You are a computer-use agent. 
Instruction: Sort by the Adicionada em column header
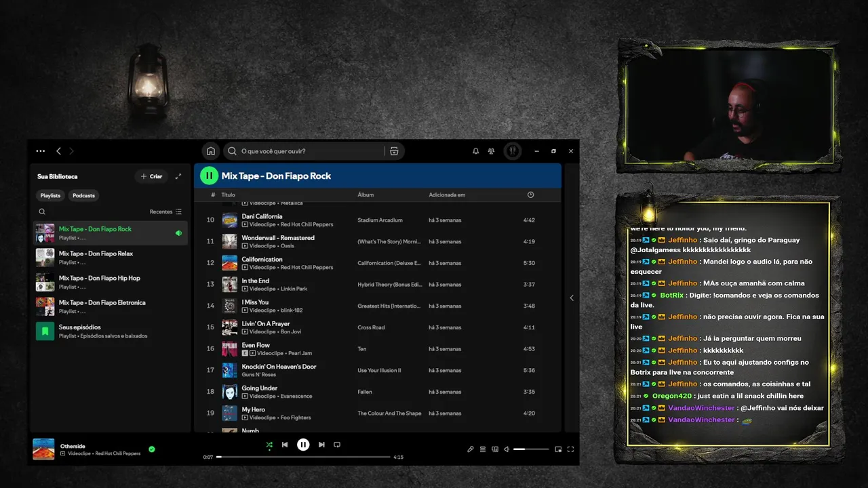coord(447,195)
